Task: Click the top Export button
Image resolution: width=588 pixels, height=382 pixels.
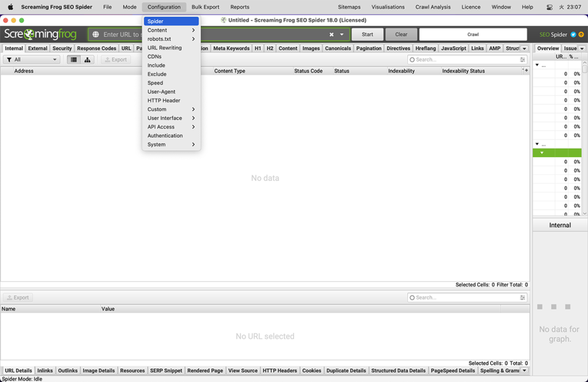Action: click(116, 60)
